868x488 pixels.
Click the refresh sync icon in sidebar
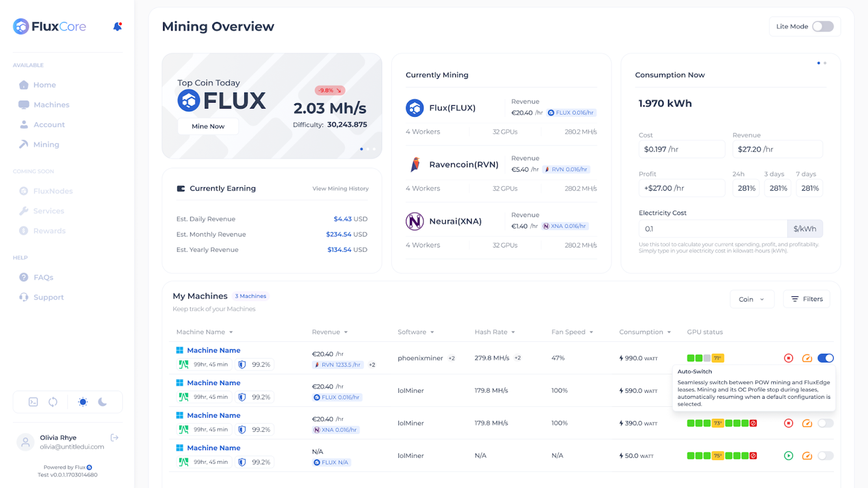point(53,402)
